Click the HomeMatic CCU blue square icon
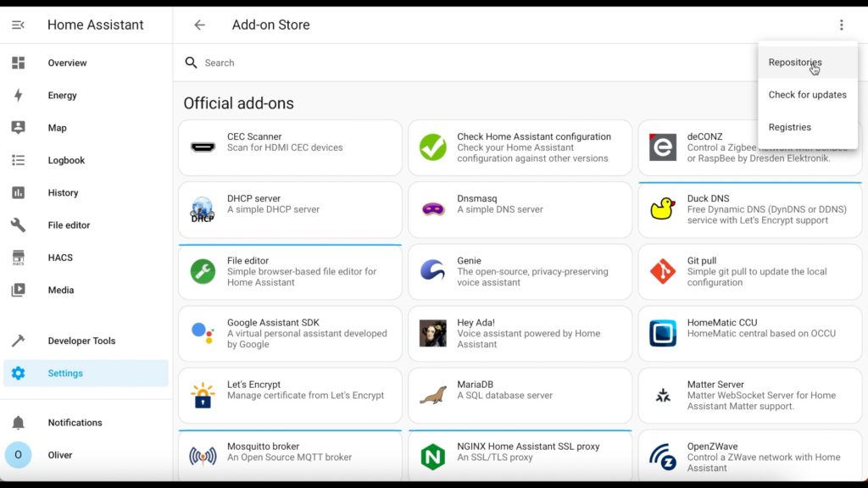868x488 pixels. 663,333
